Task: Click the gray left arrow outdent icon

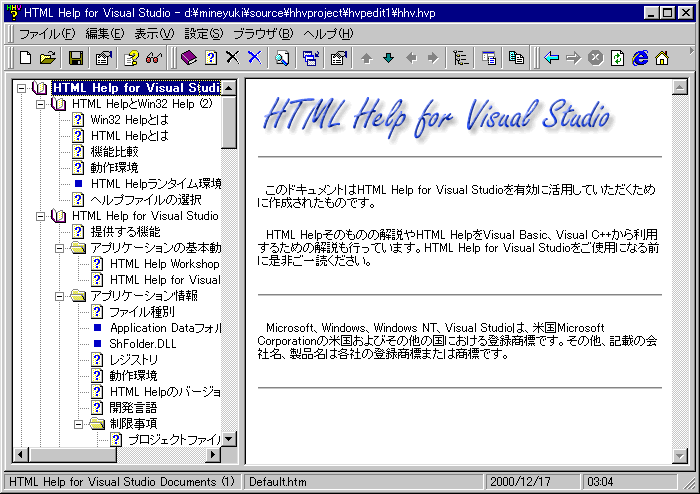Action: pos(411,58)
